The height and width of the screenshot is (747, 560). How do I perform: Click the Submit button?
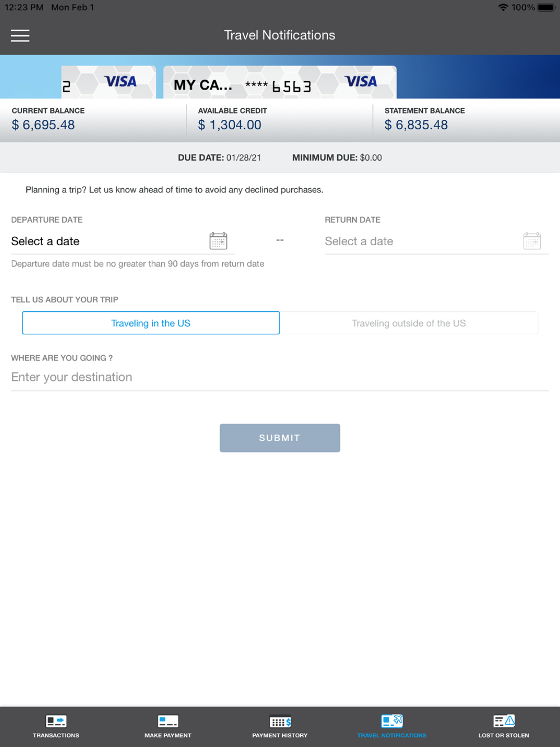click(280, 438)
